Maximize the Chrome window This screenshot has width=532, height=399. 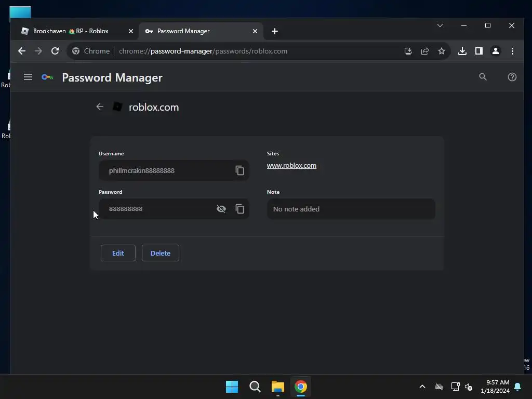click(487, 25)
